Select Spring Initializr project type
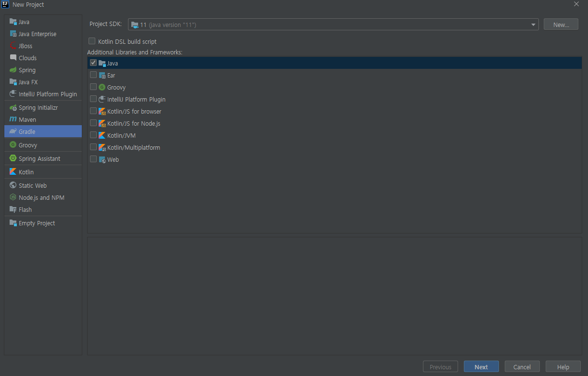 43,107
